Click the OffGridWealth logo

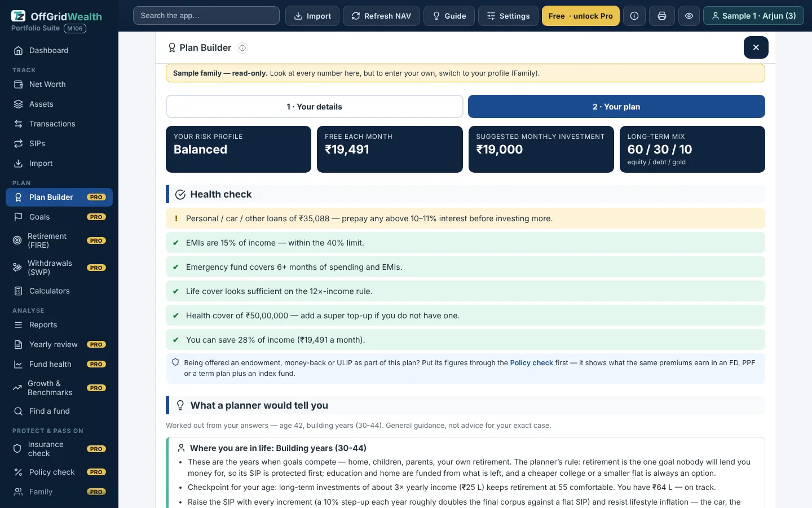pyautogui.click(x=56, y=16)
